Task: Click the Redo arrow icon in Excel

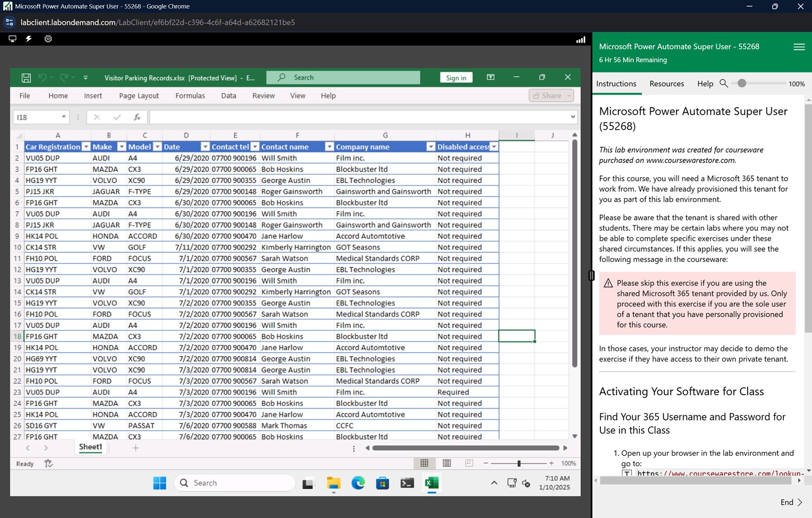Action: tap(64, 78)
